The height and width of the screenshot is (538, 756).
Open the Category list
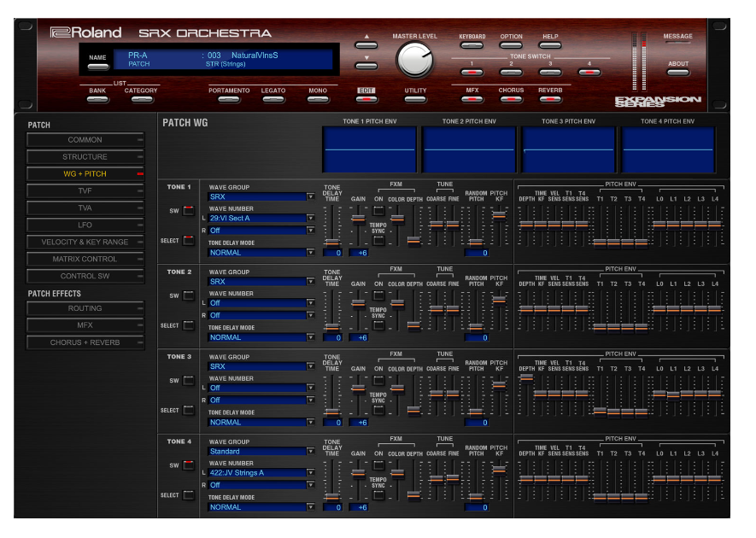pyautogui.click(x=142, y=100)
